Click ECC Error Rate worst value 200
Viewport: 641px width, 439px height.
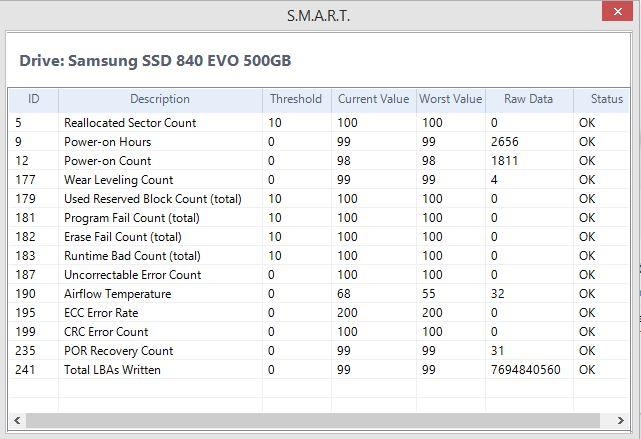tap(432, 313)
